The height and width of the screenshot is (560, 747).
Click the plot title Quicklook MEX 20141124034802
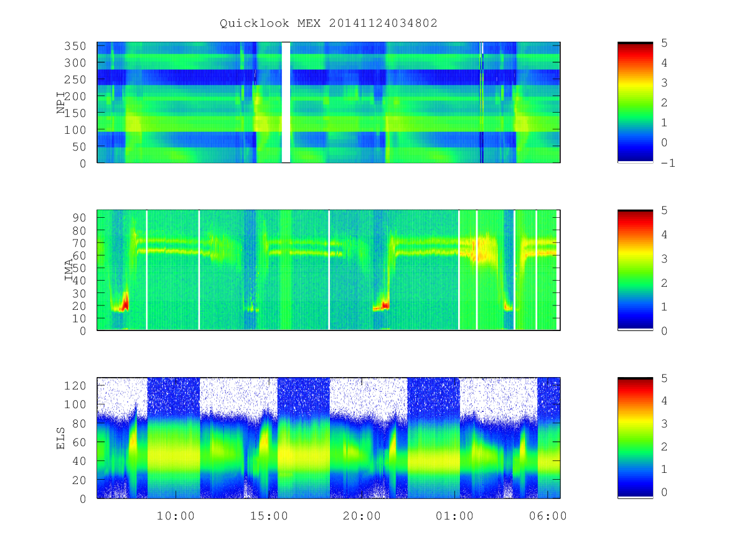pyautogui.click(x=329, y=24)
